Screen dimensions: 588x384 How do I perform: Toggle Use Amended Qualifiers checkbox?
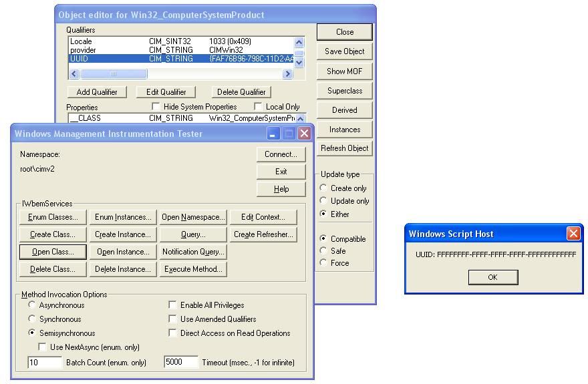173,319
